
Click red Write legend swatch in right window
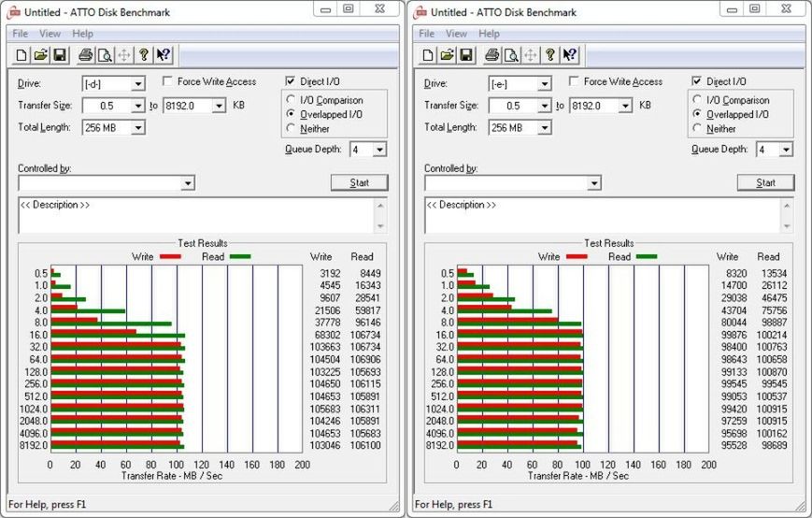pos(577,256)
